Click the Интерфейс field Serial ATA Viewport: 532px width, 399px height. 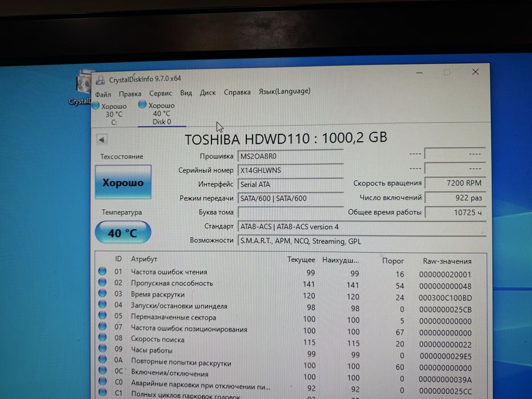pos(290,184)
